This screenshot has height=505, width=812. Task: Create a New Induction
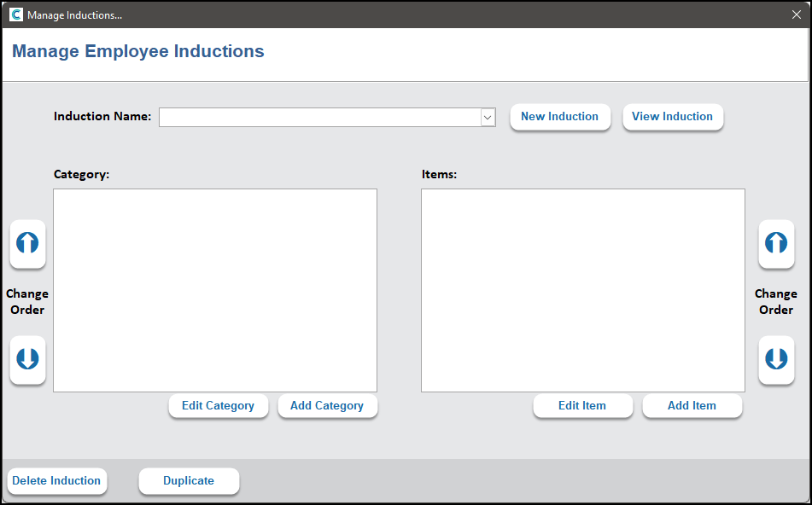coord(560,117)
